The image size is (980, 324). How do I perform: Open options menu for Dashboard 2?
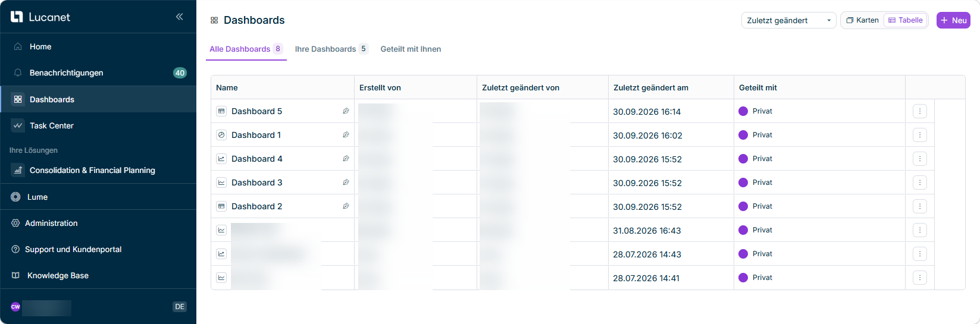(x=920, y=206)
